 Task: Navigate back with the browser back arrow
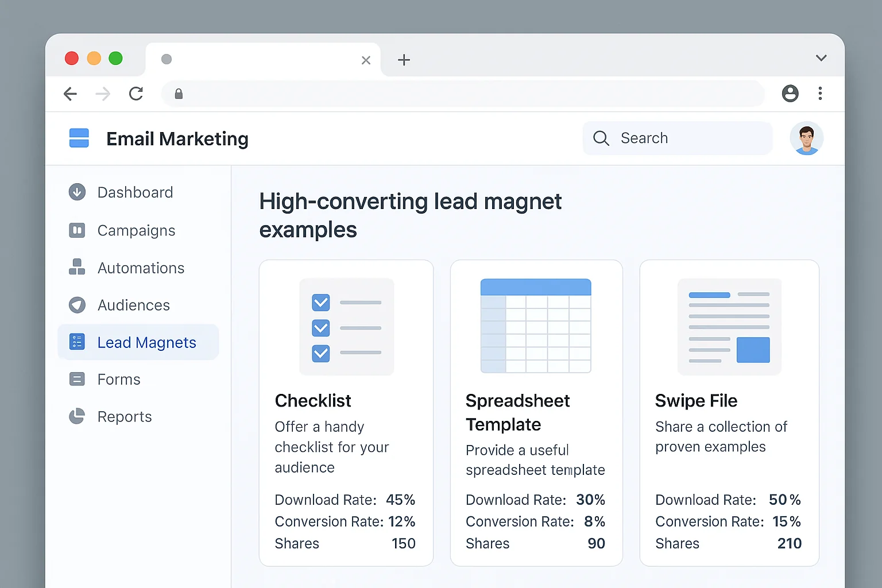[x=70, y=94]
